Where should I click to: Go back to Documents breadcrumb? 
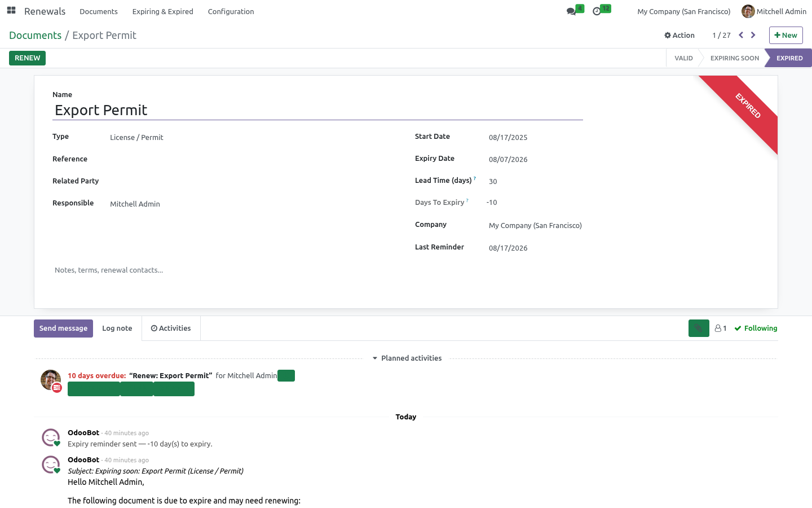[x=35, y=35]
